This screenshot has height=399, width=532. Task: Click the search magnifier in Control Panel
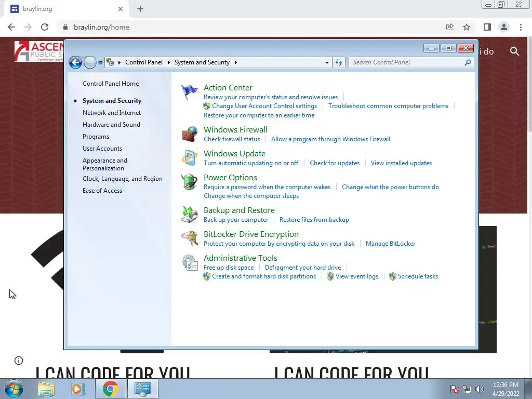(468, 62)
